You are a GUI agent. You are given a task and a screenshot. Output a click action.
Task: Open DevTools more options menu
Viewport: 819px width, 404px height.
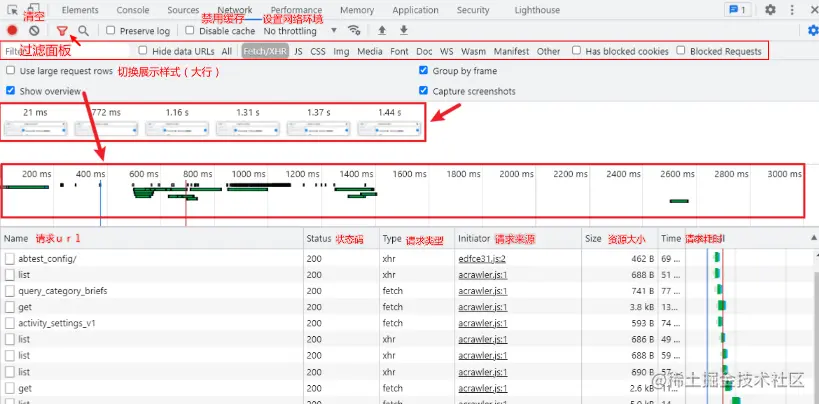793,9
